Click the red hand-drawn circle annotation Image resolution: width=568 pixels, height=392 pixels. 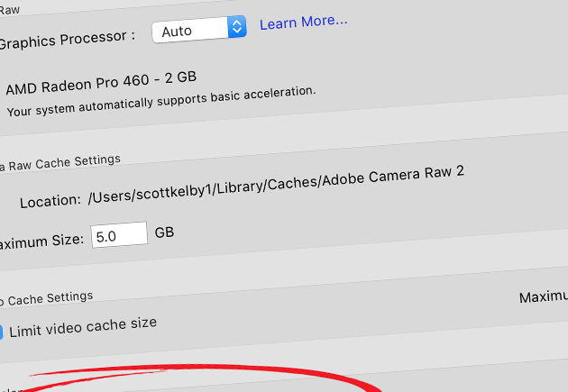[203, 377]
